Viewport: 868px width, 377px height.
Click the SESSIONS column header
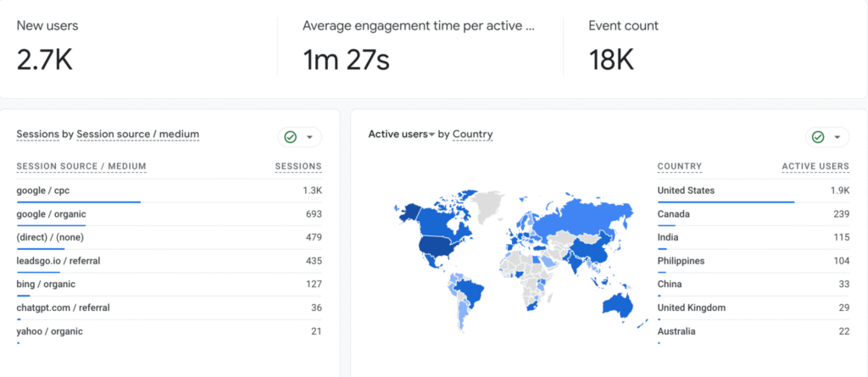point(298,166)
